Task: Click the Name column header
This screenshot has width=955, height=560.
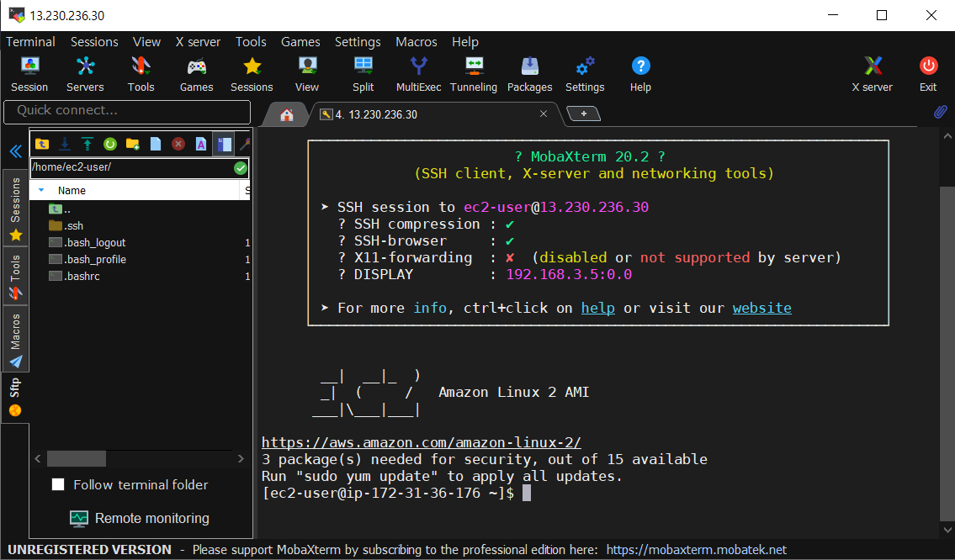Action: click(x=135, y=191)
